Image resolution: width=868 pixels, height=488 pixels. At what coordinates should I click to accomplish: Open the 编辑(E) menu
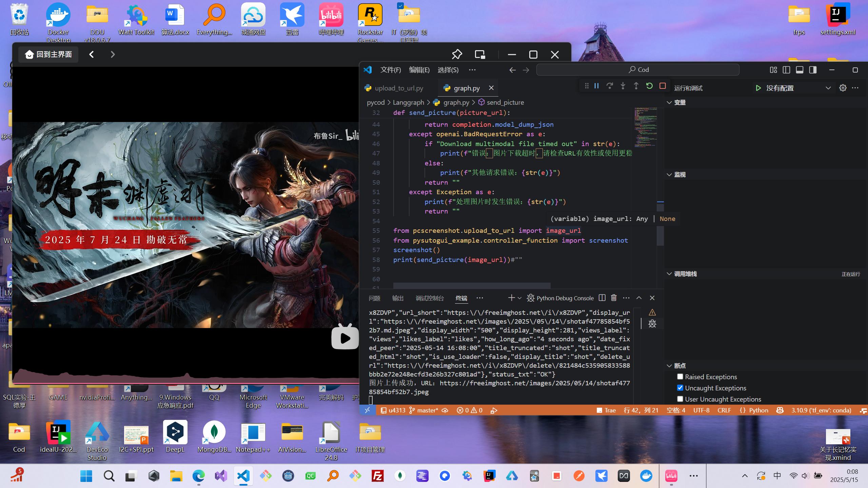point(419,70)
